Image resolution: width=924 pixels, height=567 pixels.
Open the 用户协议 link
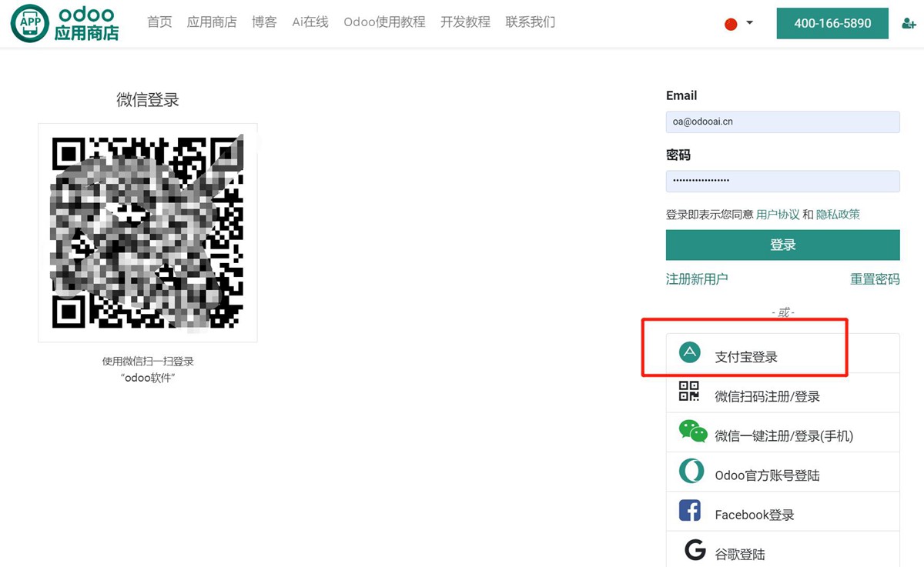(x=778, y=215)
